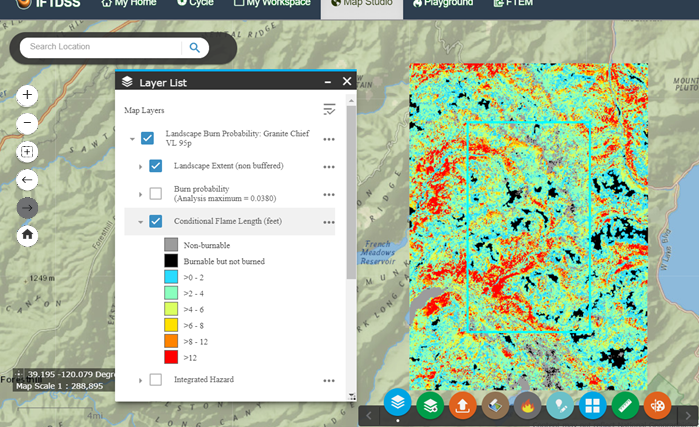The image size is (700, 427).
Task: Expand the Burn probability layer
Action: point(139,194)
